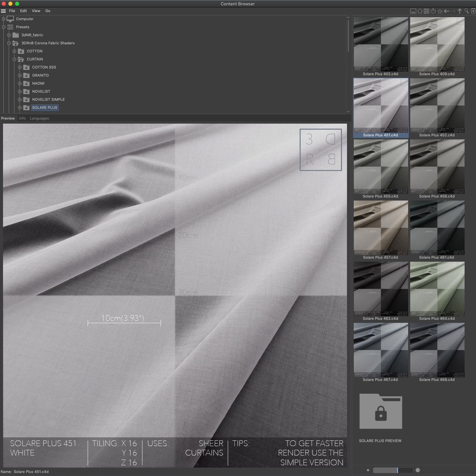Select the CURTAIN folder label
This screenshot has height=476, width=476.
click(35, 59)
